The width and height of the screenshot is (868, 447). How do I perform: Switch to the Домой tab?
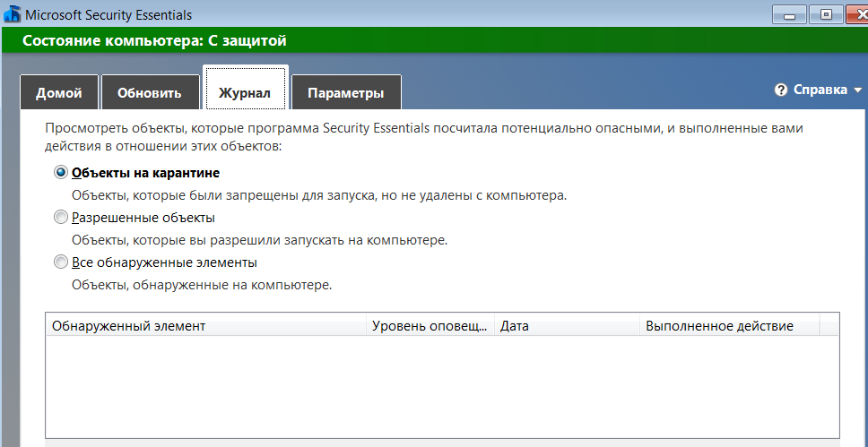click(x=58, y=92)
